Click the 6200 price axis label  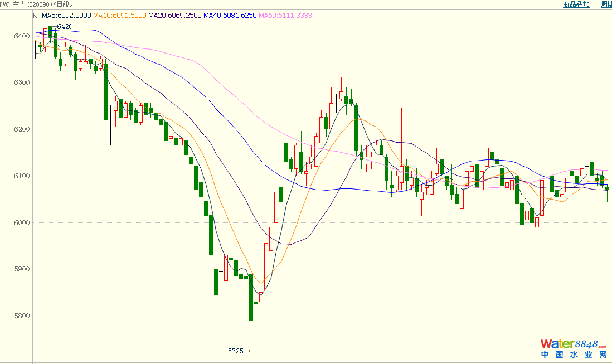coord(23,129)
